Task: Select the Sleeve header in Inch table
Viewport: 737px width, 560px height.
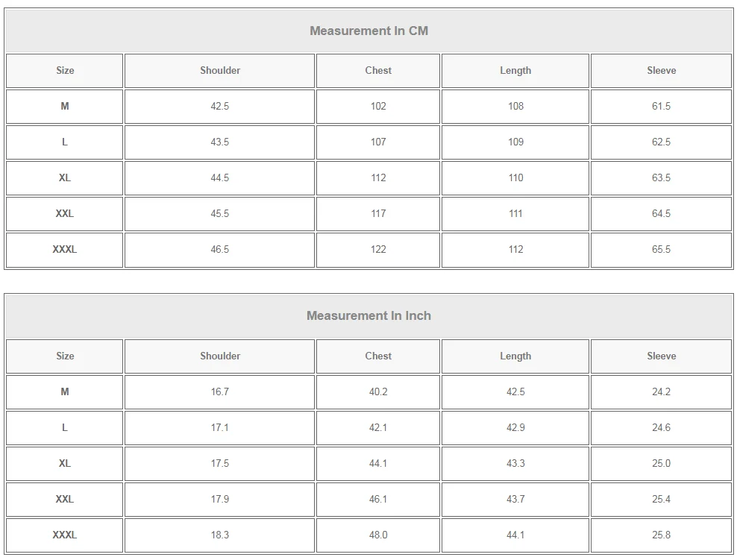Action: 661,356
